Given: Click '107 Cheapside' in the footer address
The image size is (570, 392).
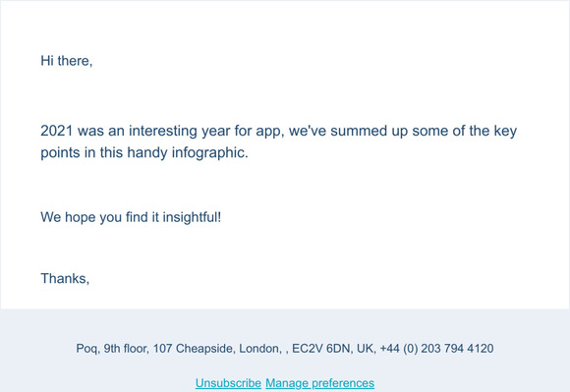Looking at the screenshot, I should point(194,349).
